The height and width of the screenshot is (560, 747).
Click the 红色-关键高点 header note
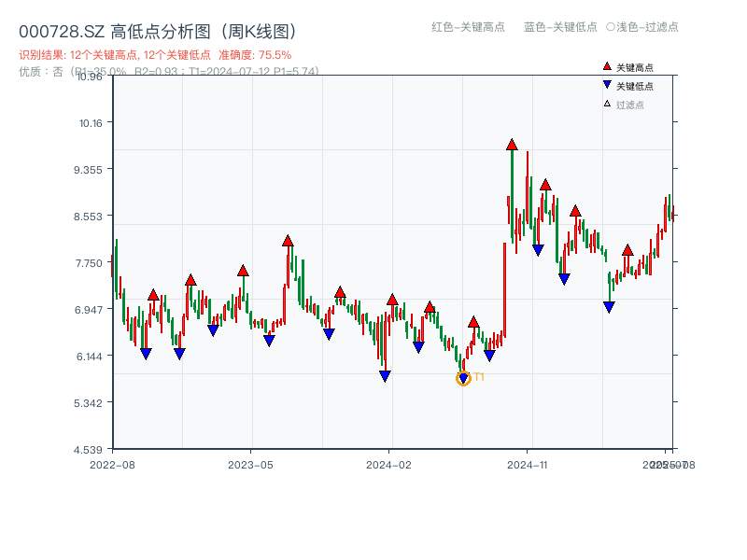[468, 27]
